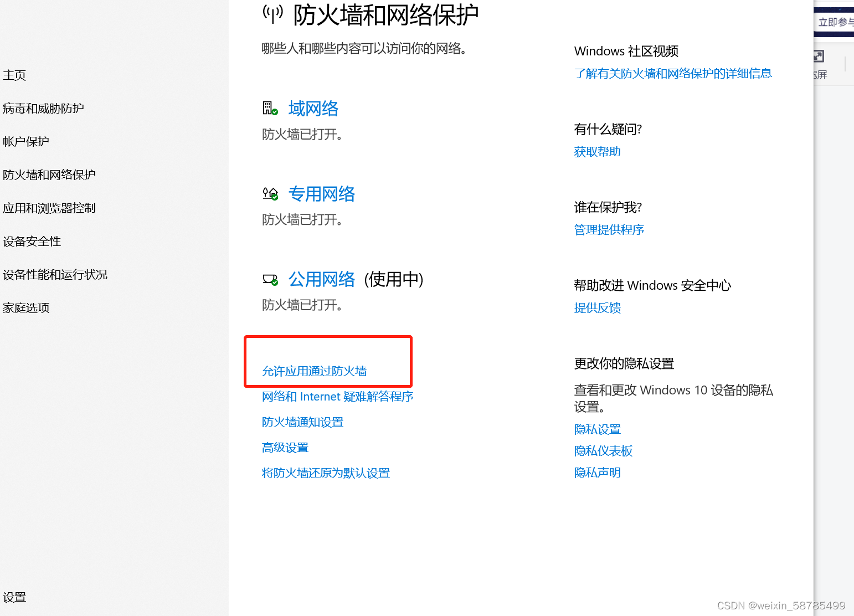This screenshot has width=854, height=616.
Task: Open 应用和浏览器控制
Action: point(49,208)
